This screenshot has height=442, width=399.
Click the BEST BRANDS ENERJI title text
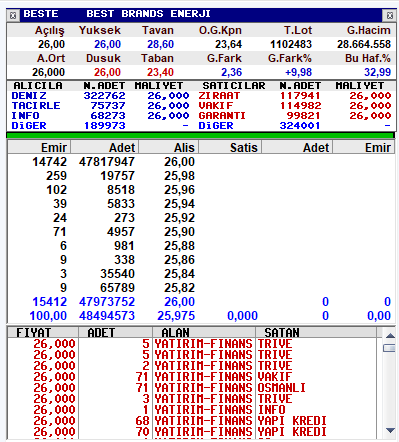tap(148, 14)
